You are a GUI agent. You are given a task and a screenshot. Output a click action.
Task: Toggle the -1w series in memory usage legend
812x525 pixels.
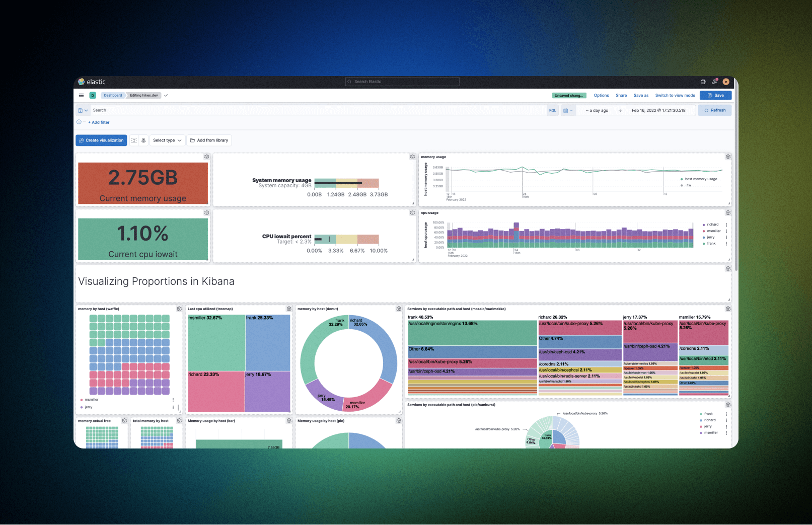[x=688, y=185]
